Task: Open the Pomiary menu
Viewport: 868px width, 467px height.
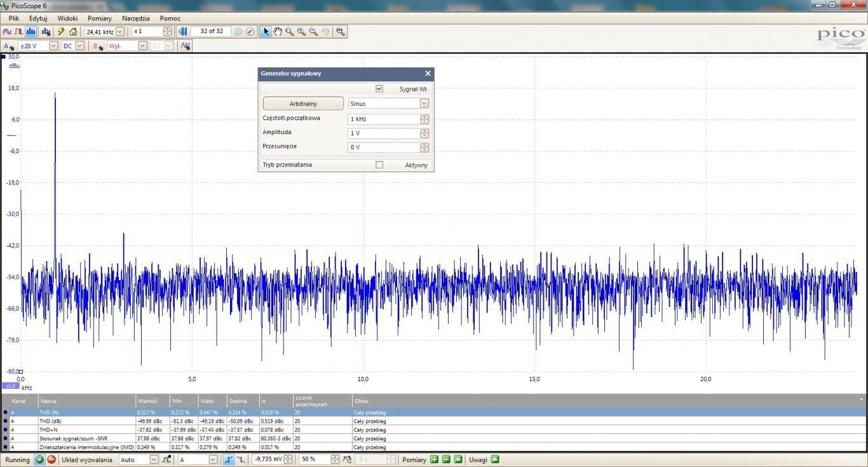Action: pyautogui.click(x=100, y=18)
